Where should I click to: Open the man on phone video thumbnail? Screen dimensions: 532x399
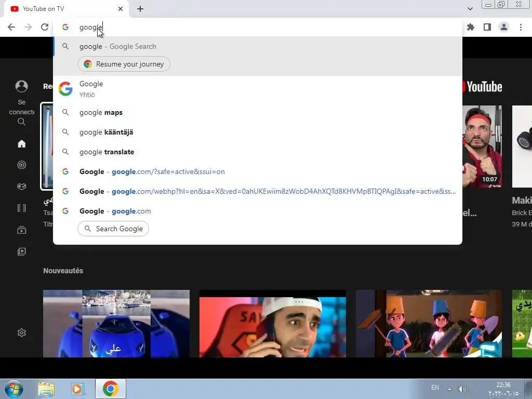click(272, 323)
